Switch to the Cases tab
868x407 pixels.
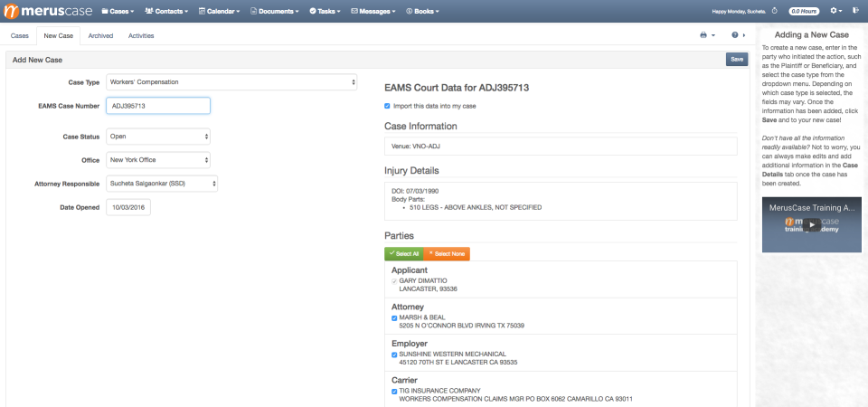(x=20, y=35)
